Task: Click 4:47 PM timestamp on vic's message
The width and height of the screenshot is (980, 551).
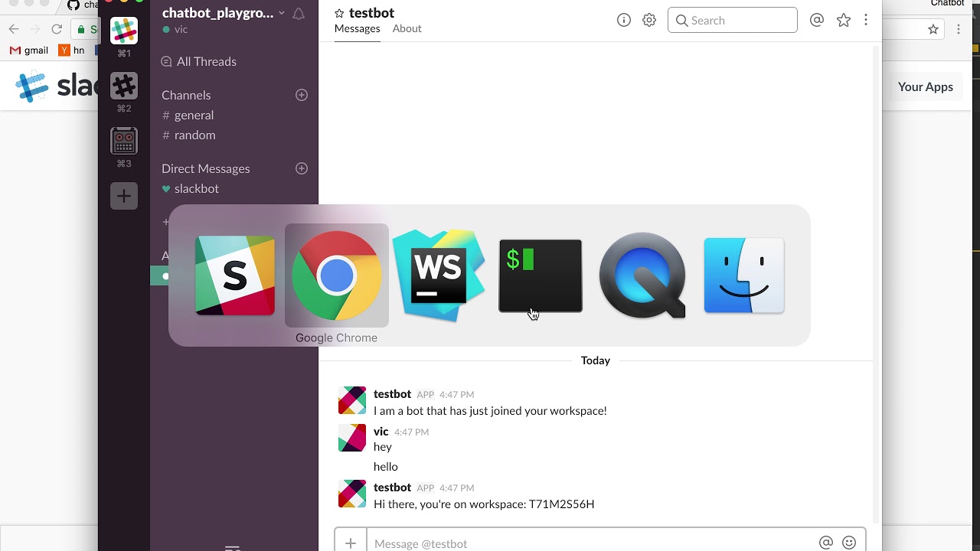Action: [411, 432]
